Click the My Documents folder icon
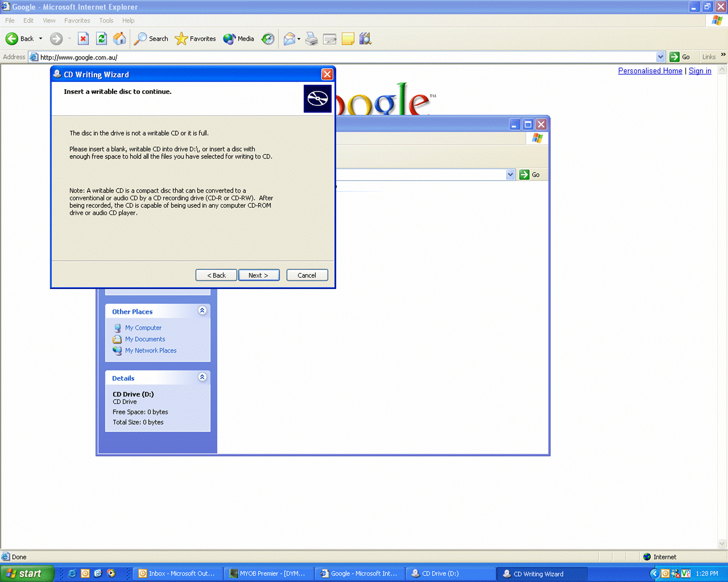The height and width of the screenshot is (582, 728). point(117,339)
